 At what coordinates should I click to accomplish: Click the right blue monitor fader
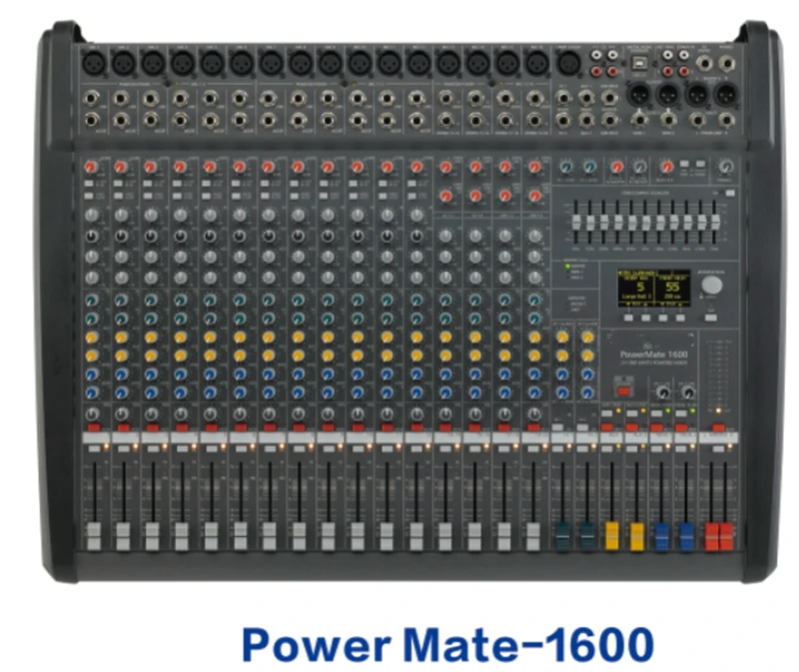click(686, 536)
